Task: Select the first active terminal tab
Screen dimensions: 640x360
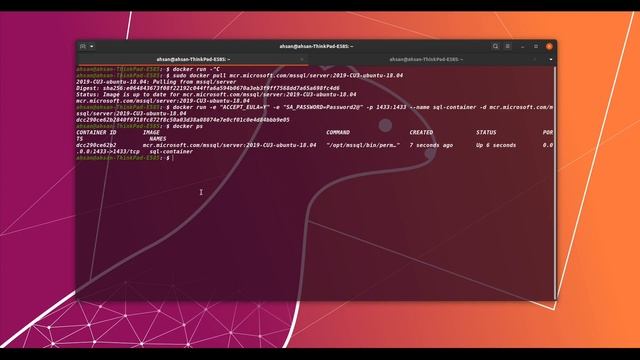Action: click(x=193, y=60)
